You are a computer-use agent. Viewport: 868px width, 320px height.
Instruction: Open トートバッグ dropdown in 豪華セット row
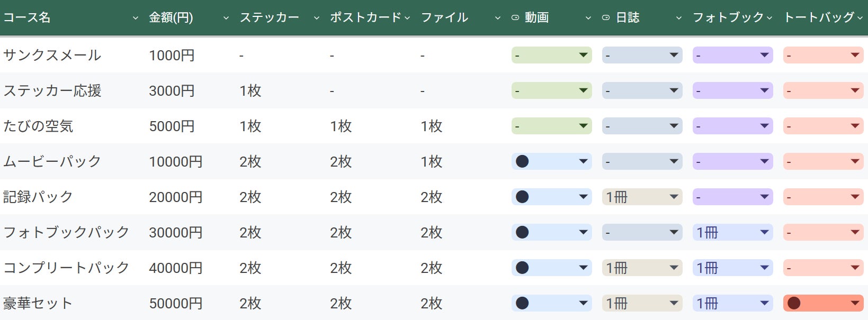pos(855,303)
